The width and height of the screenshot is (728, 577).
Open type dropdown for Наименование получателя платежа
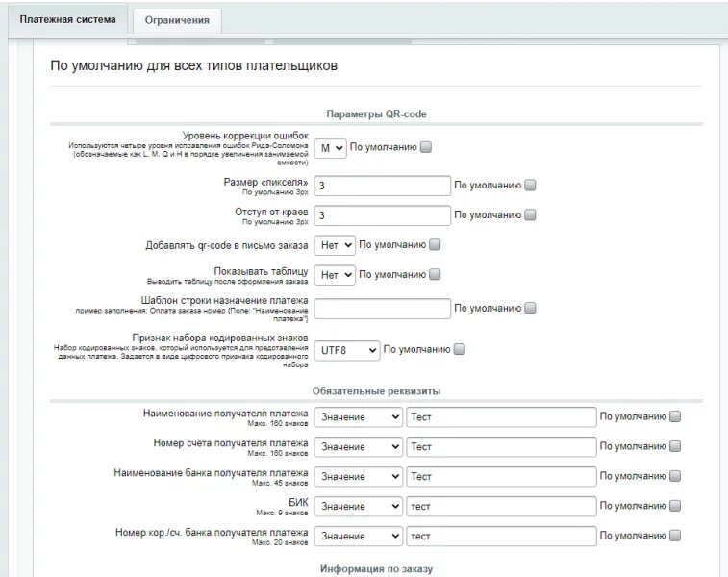(359, 417)
